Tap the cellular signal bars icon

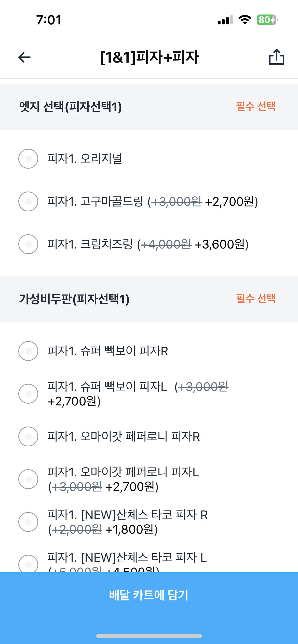225,20
